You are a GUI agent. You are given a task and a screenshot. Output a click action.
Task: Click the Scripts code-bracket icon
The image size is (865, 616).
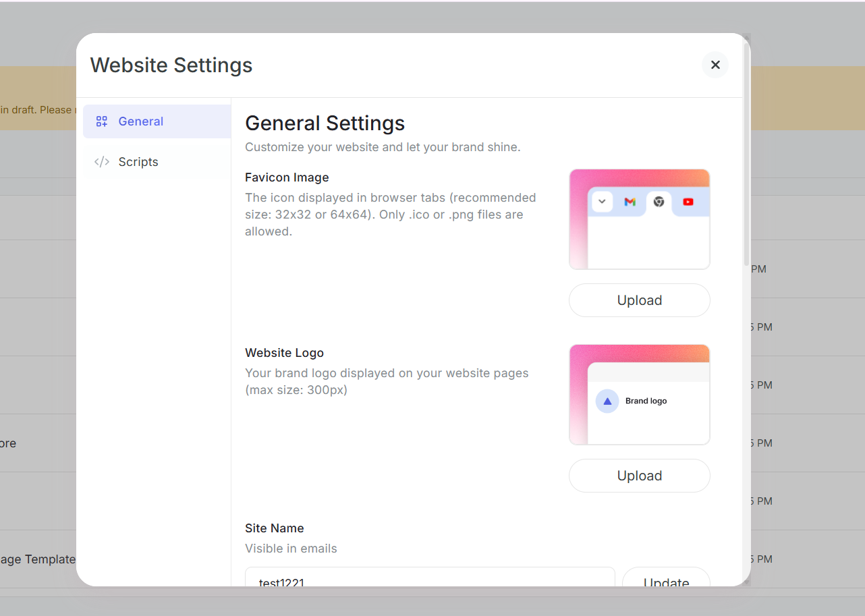(x=102, y=162)
